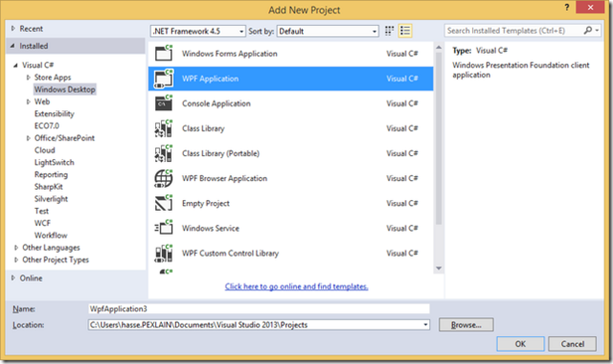The image size is (613, 364).
Task: Click the template list scroll up arrow
Action: [439, 47]
